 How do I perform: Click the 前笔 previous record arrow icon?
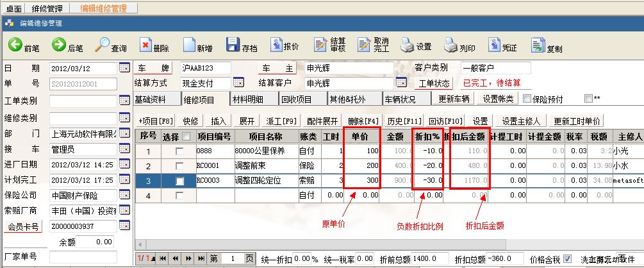[x=15, y=46]
